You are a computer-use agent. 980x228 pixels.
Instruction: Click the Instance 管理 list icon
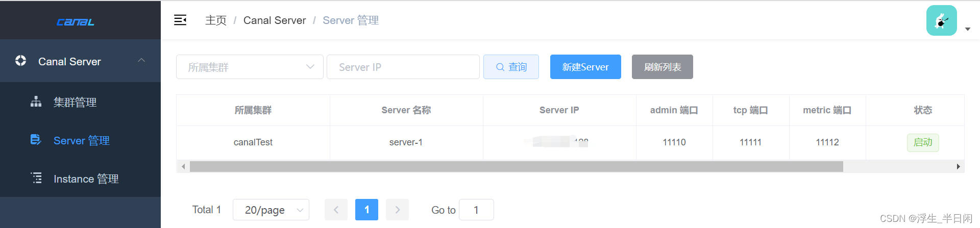coord(36,178)
